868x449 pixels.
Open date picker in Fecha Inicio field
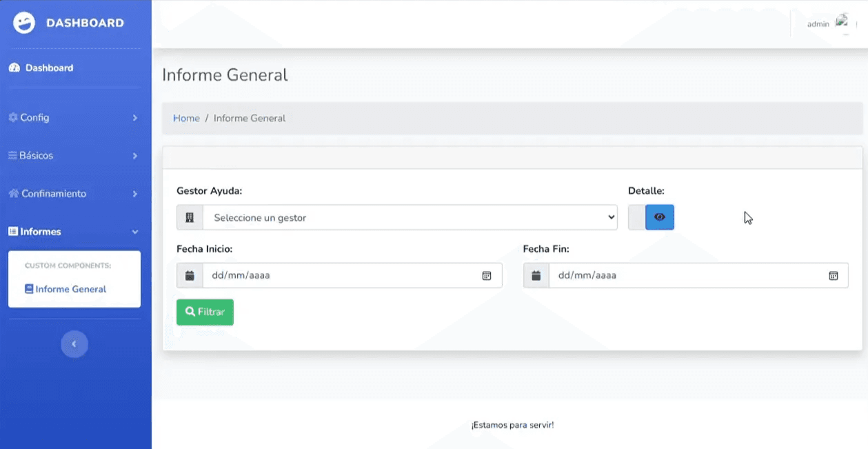pyautogui.click(x=486, y=276)
